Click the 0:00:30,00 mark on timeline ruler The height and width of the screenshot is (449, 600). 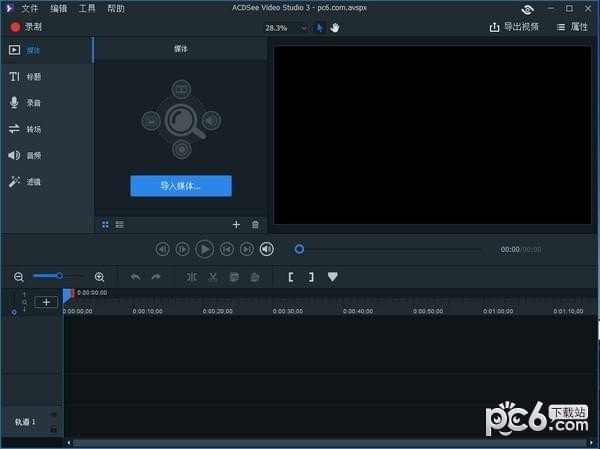click(288, 311)
